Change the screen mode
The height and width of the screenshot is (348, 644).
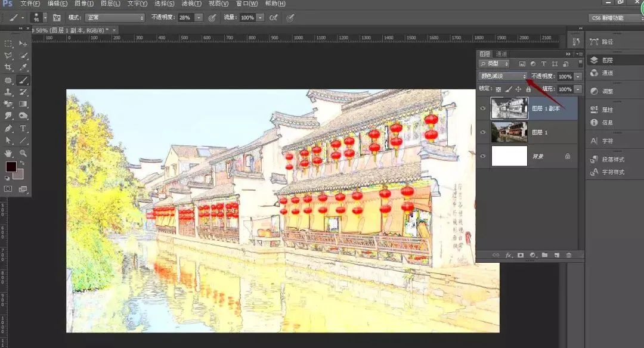(x=23, y=189)
